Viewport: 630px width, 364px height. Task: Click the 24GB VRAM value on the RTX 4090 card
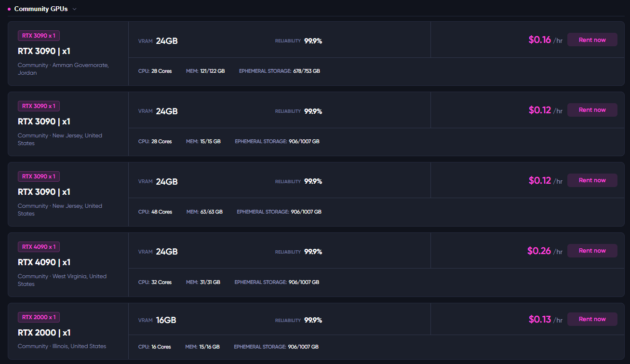pos(167,252)
